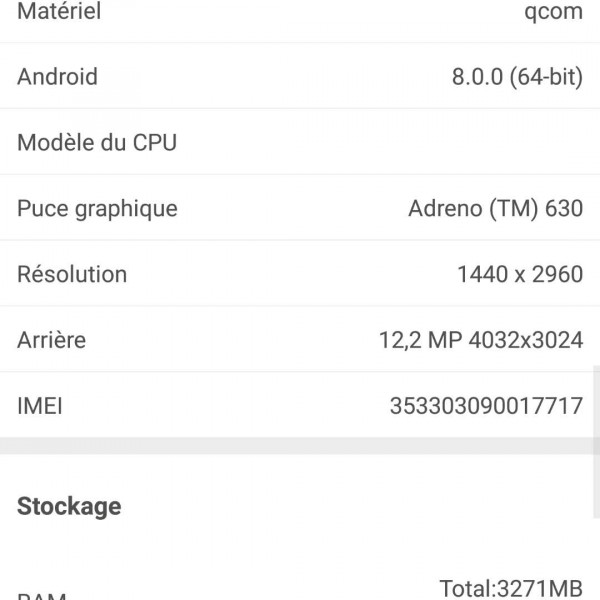The width and height of the screenshot is (600, 600).
Task: Click the empty CPU model value area
Action: coord(450,142)
